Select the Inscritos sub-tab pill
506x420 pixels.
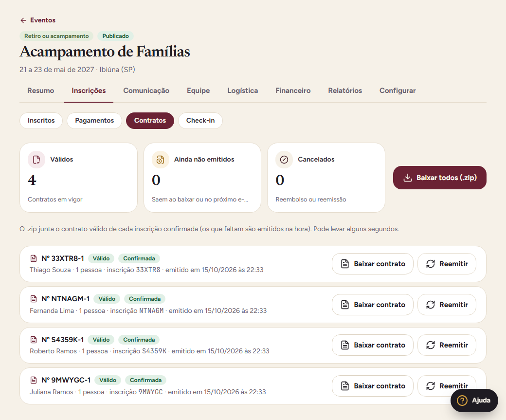[41, 121]
